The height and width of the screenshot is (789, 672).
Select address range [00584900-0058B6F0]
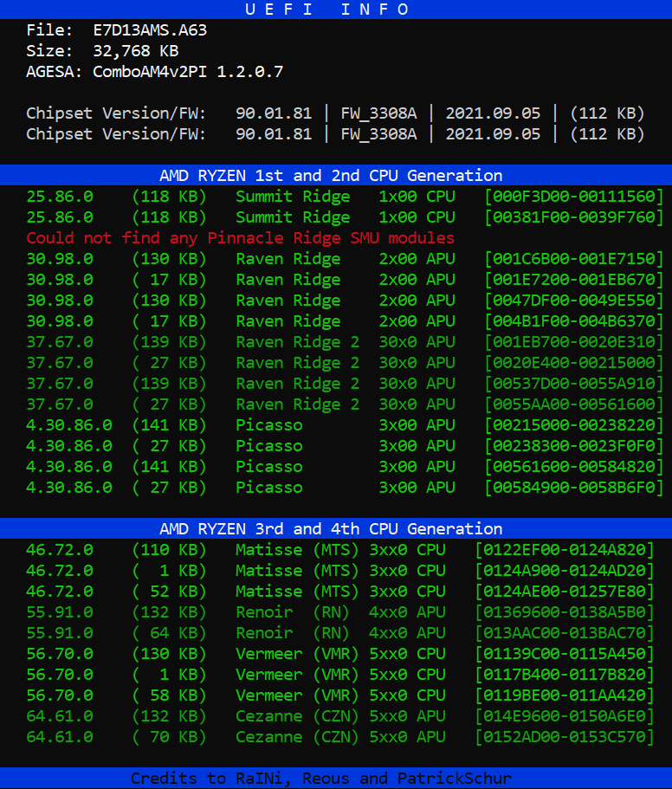[x=574, y=487]
